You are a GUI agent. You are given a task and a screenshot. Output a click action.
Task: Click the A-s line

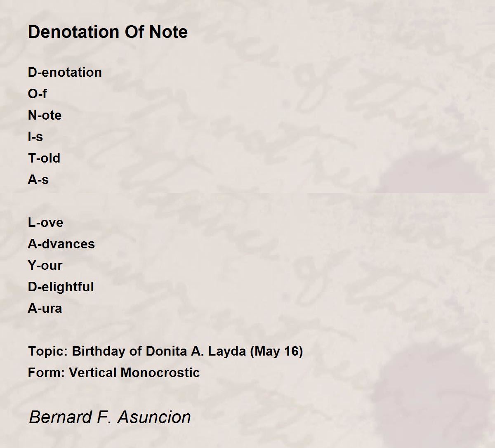point(38,179)
